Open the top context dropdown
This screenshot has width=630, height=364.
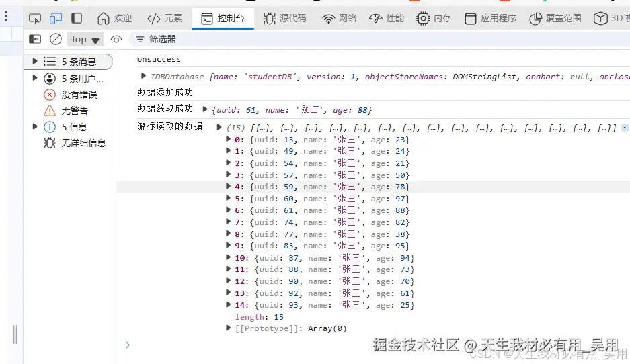point(85,40)
